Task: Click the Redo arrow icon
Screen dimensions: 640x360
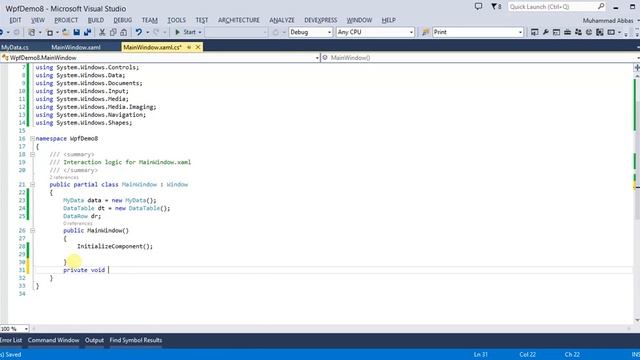Action: 156,32
